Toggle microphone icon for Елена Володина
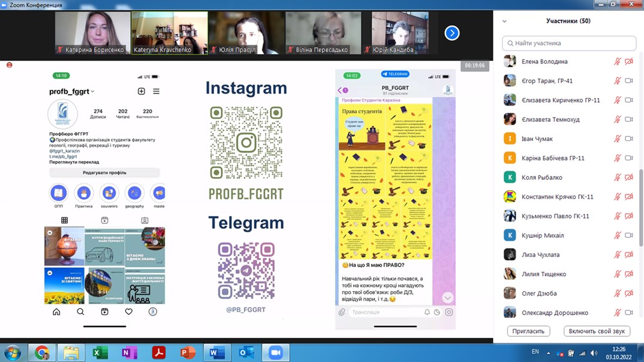Screen dimensions: 644x362 (617, 62)
